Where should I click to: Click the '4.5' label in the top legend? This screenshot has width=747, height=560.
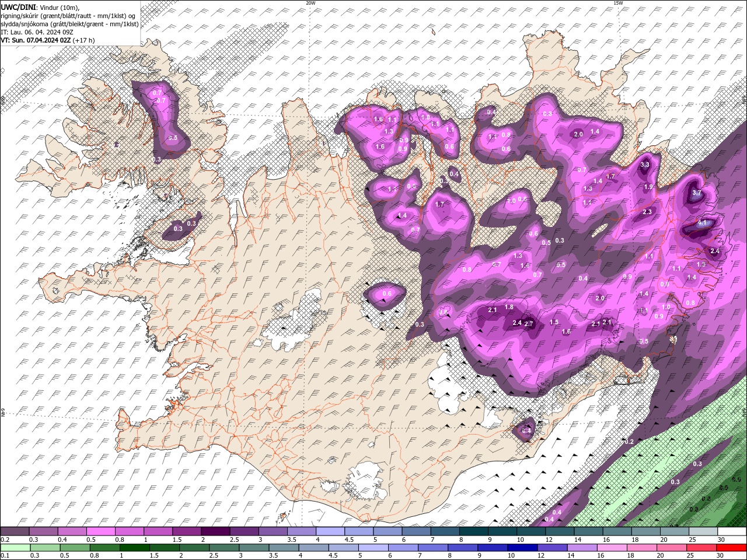tap(348, 540)
